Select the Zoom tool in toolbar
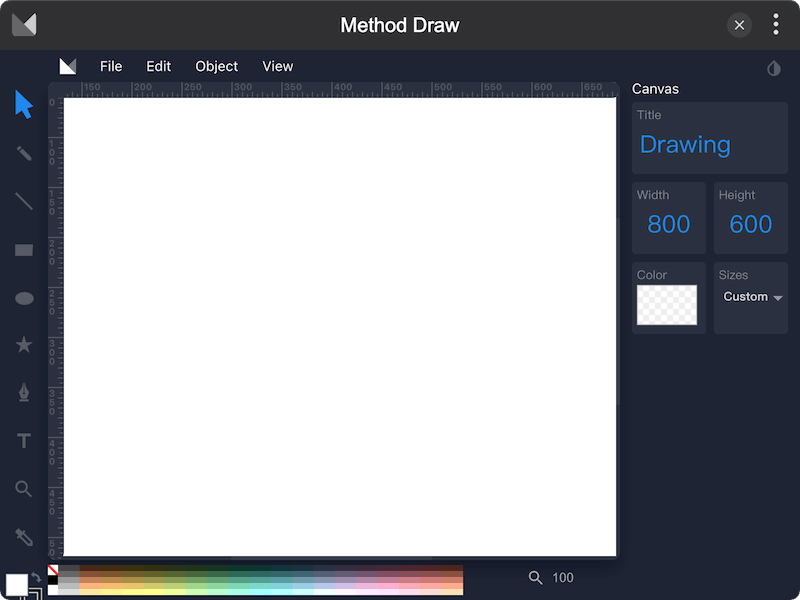Viewport: 800px width, 600px height. point(24,489)
